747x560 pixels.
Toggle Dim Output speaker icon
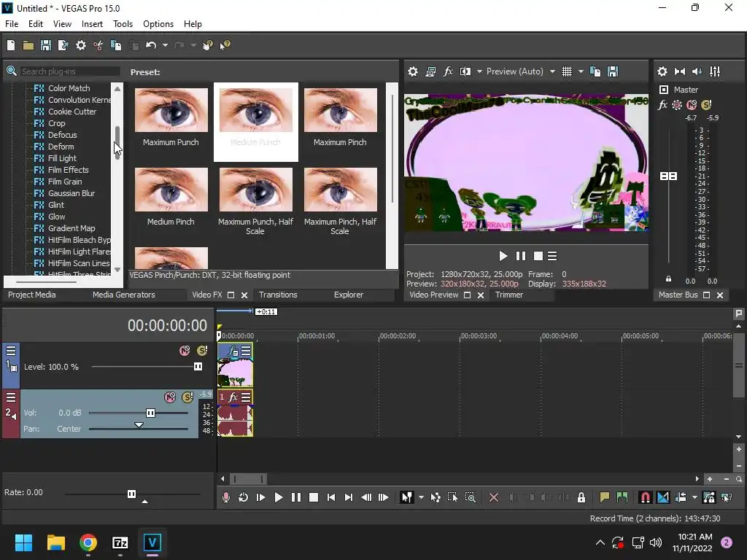(x=697, y=71)
